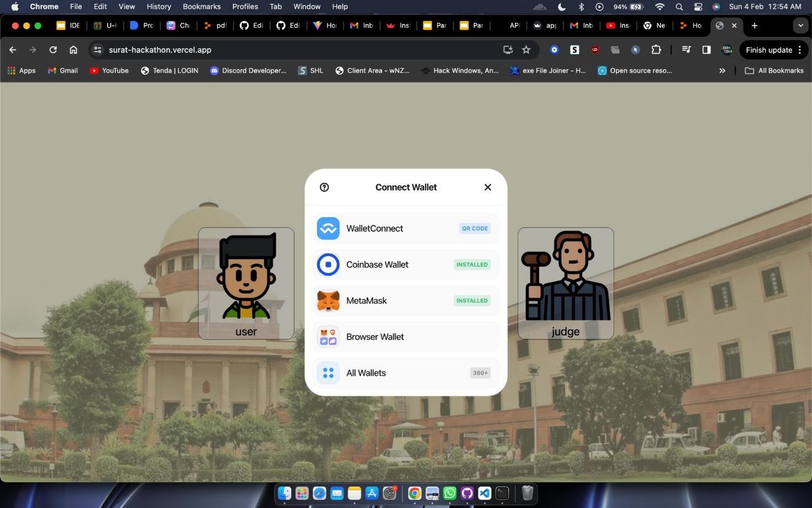Connect with MetaMask wallet

pos(405,301)
